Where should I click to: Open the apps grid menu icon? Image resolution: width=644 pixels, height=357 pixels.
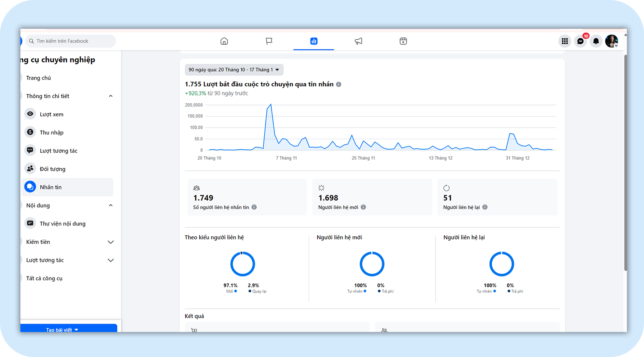point(565,41)
